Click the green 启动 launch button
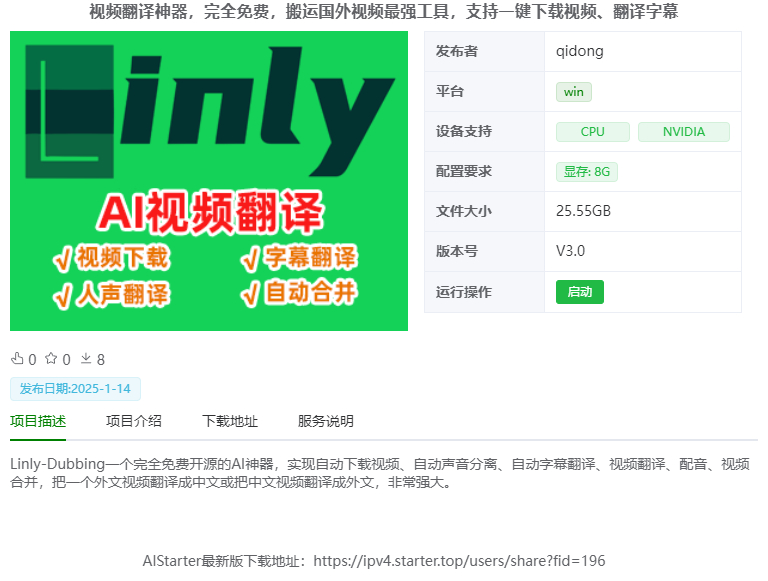The image size is (768, 581). point(579,292)
